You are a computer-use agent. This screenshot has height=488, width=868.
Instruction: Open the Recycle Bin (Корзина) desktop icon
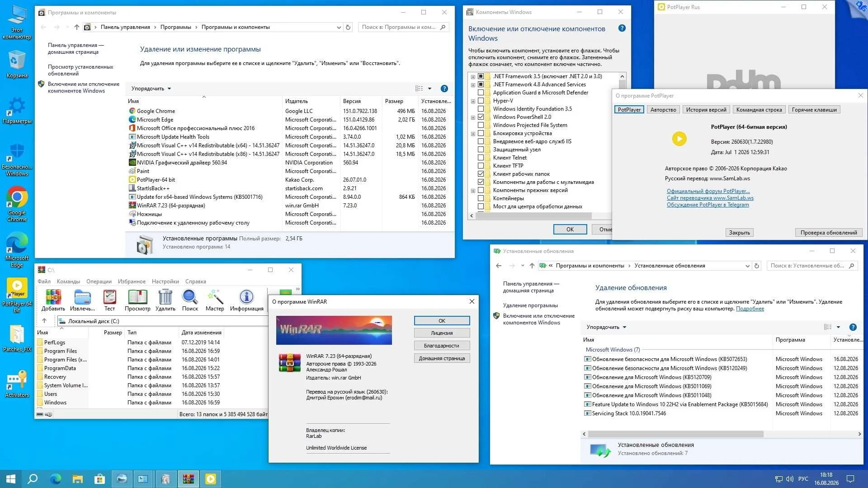17,64
